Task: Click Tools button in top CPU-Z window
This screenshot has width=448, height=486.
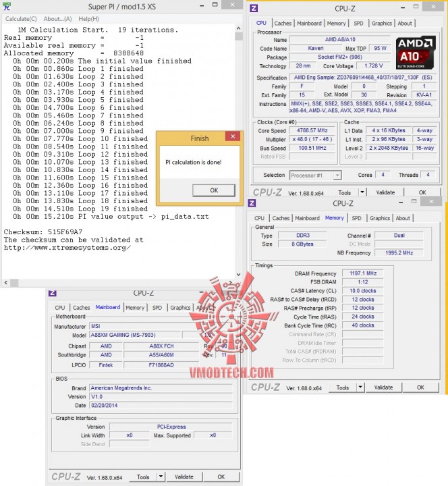Action: click(x=345, y=192)
